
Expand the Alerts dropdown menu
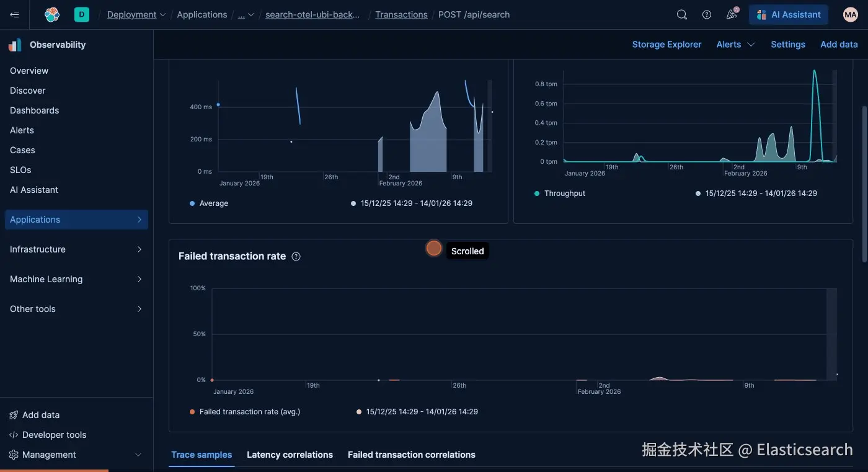tap(735, 45)
